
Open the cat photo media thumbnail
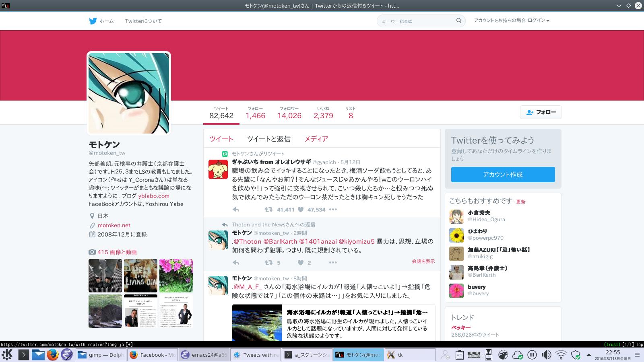pos(105,311)
